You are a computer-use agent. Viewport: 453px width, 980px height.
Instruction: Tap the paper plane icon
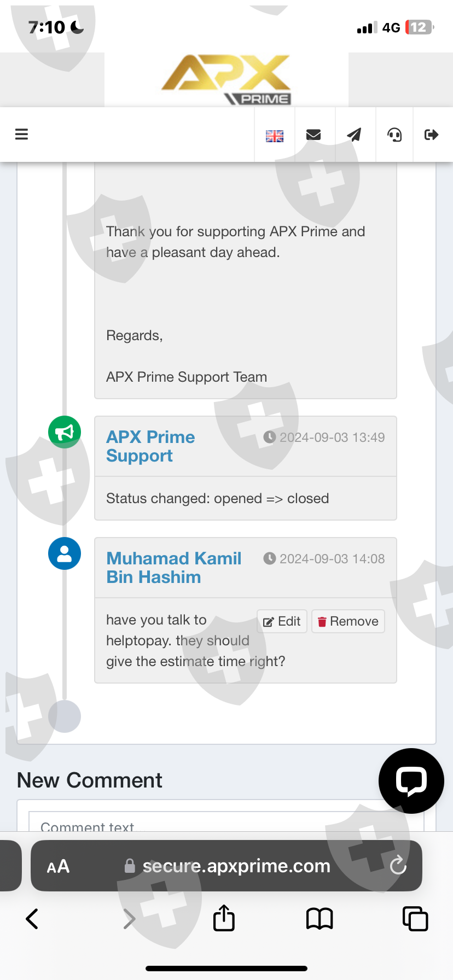pos(355,135)
